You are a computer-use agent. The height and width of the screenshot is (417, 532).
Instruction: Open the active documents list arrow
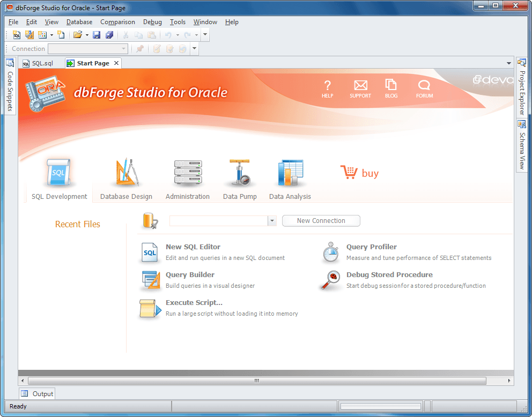[x=508, y=63]
